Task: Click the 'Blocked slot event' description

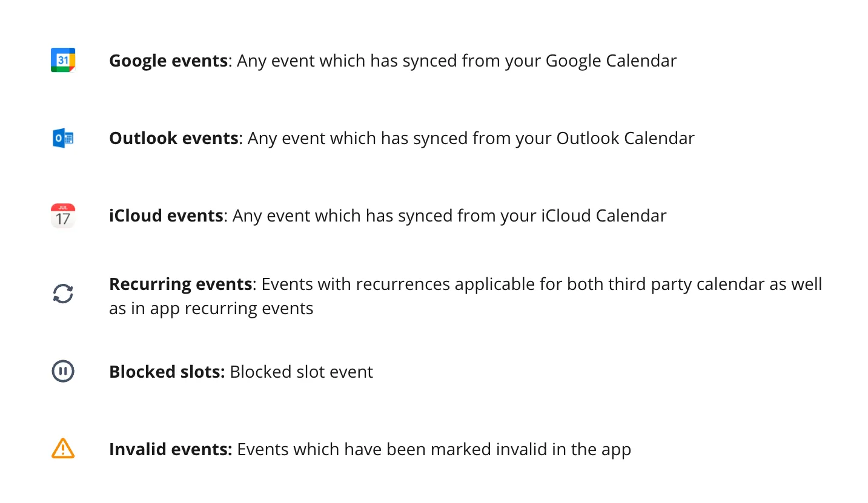Action: click(x=302, y=371)
